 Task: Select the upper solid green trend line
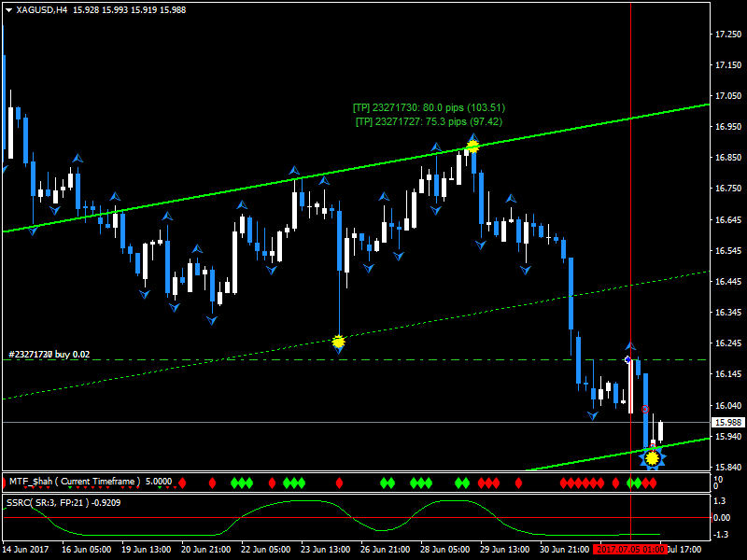click(x=357, y=168)
